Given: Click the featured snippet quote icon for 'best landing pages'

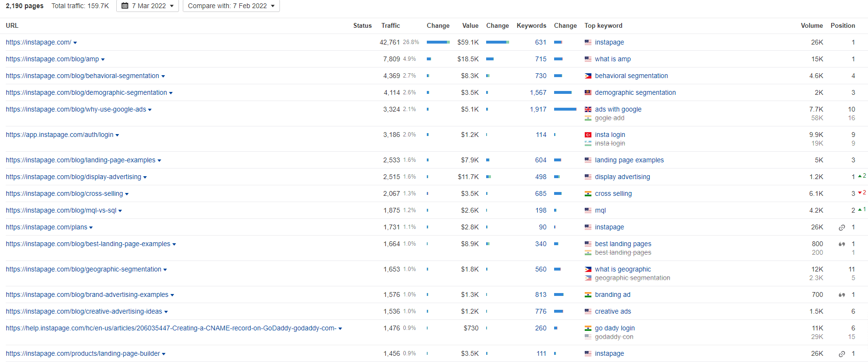Looking at the screenshot, I should 842,244.
